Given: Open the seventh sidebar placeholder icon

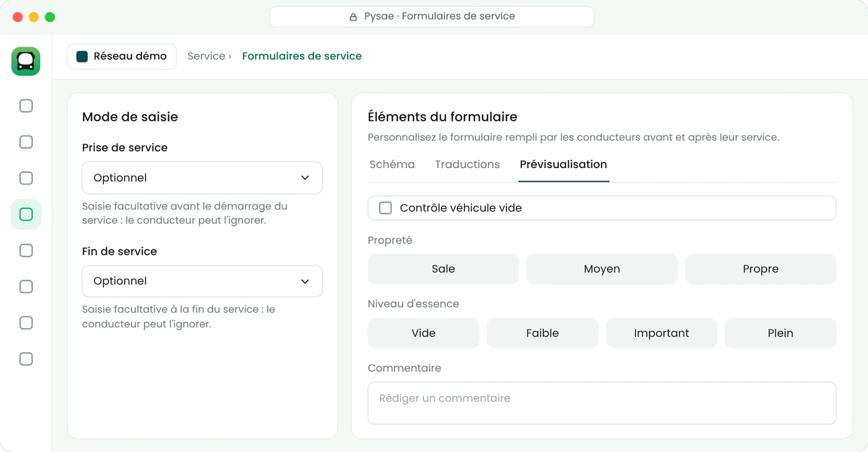Looking at the screenshot, I should coord(26,322).
